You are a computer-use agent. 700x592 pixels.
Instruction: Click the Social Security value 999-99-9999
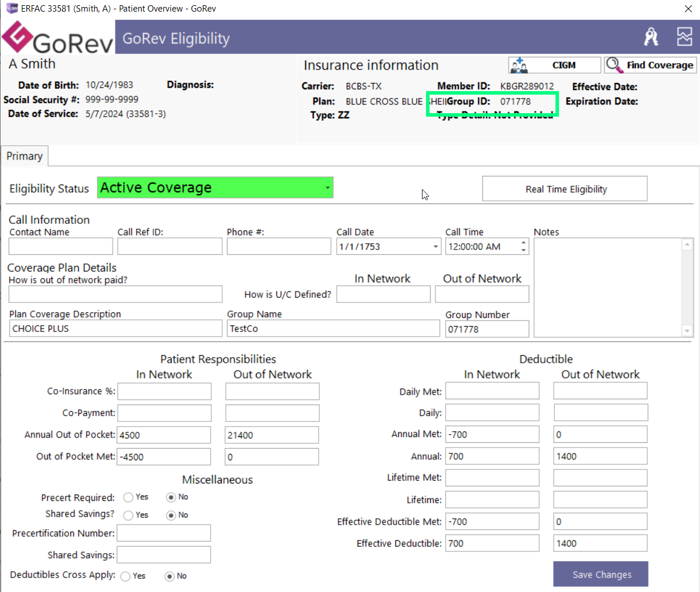111,99
